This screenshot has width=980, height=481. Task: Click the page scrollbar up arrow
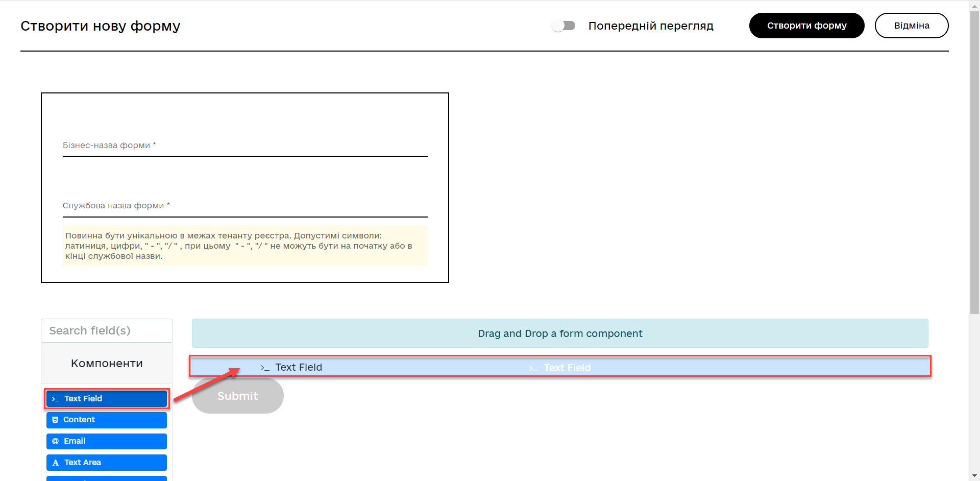tap(974, 4)
